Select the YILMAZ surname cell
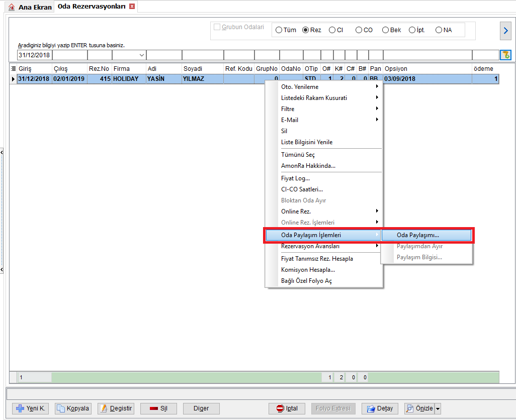The height and width of the screenshot is (420, 516). [x=203, y=79]
